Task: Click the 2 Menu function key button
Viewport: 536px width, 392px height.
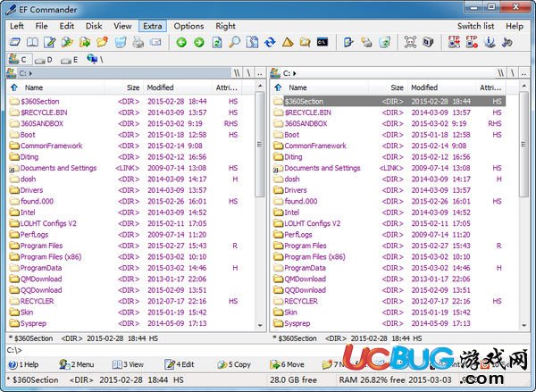Action: (x=76, y=364)
